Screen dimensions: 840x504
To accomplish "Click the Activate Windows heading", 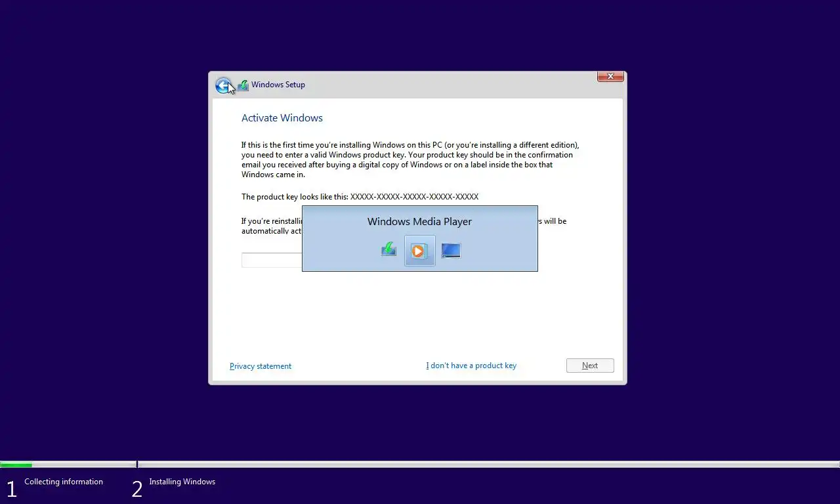I will tap(282, 118).
